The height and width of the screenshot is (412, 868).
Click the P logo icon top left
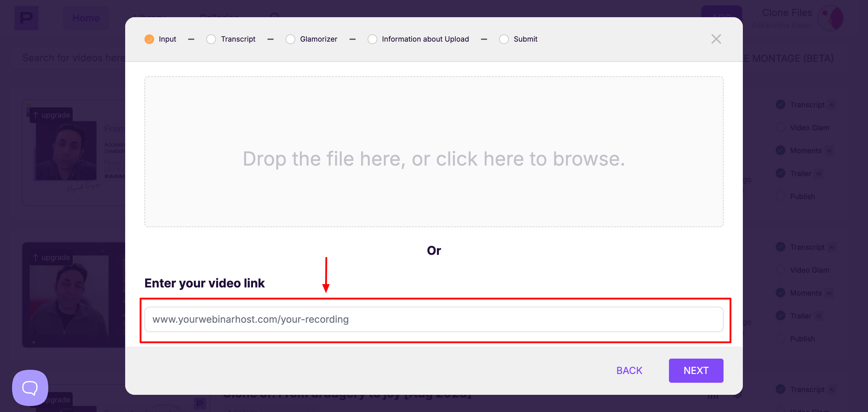(26, 18)
